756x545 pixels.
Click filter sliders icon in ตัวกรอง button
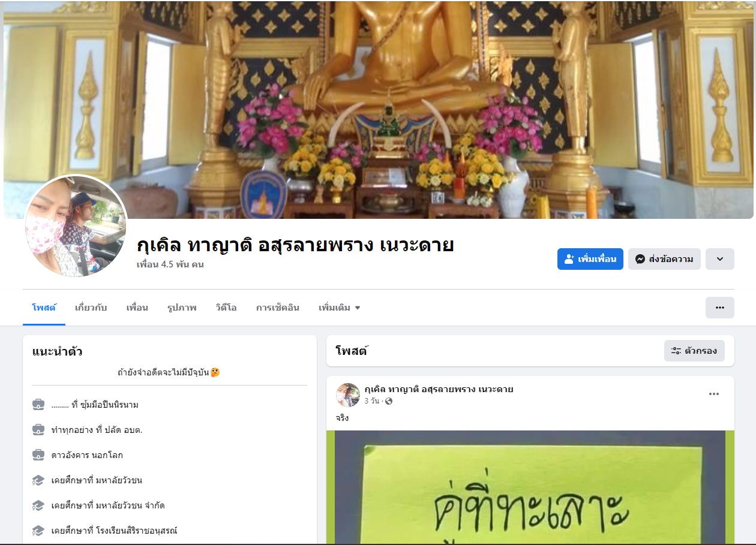(x=676, y=351)
